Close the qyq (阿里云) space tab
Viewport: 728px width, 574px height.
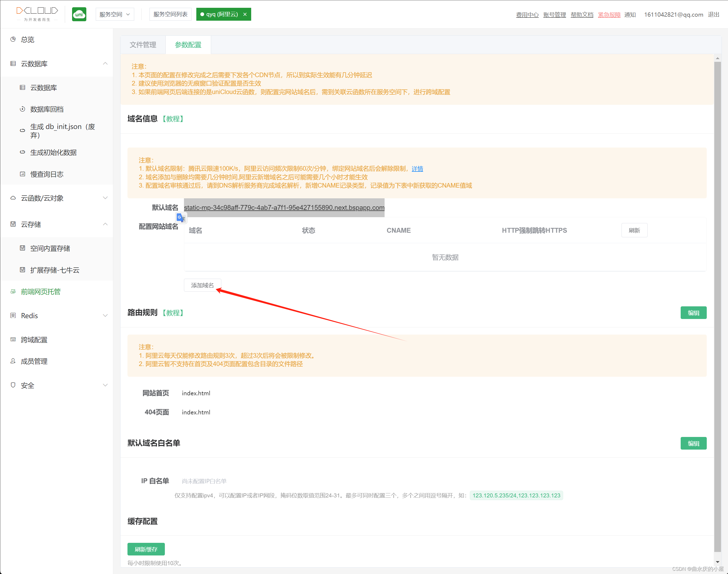click(x=245, y=15)
